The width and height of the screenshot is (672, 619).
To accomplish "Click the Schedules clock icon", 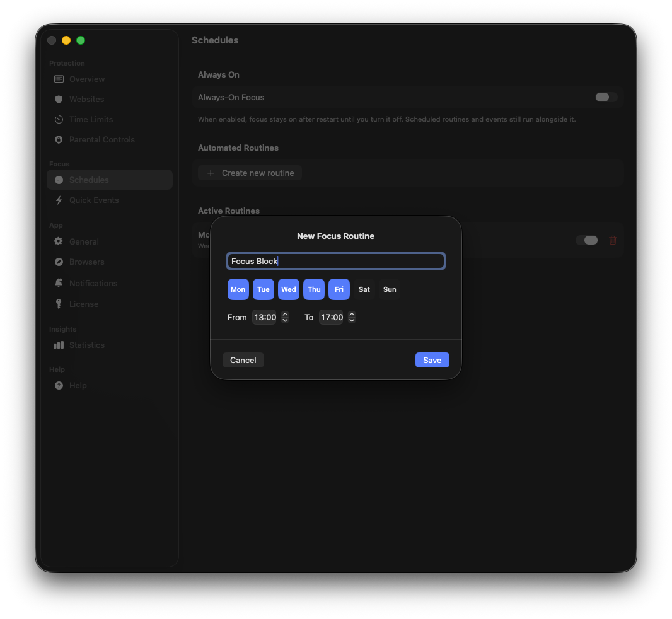I will (59, 180).
